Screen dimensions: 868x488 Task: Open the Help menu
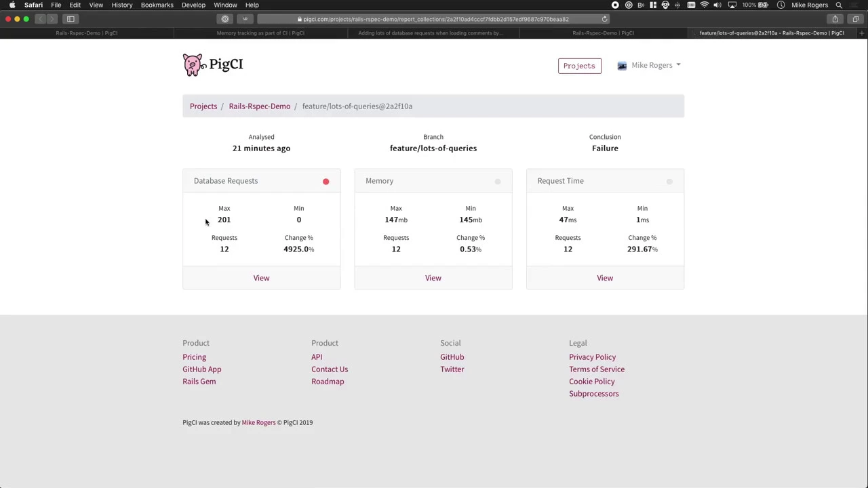click(252, 5)
